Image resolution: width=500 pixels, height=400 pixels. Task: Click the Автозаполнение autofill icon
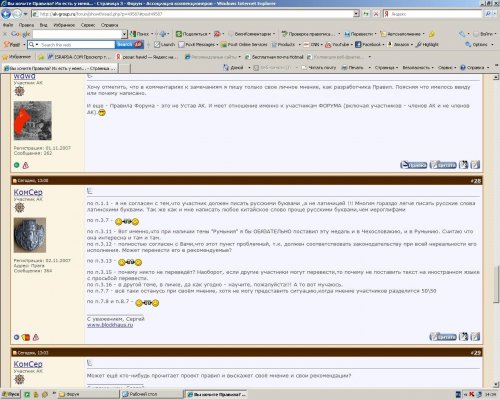tap(383, 34)
